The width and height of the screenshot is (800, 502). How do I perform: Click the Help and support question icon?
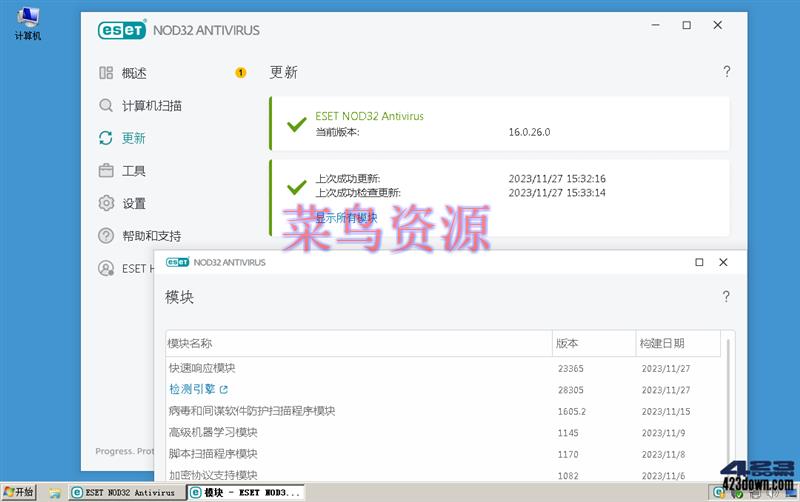pos(106,236)
